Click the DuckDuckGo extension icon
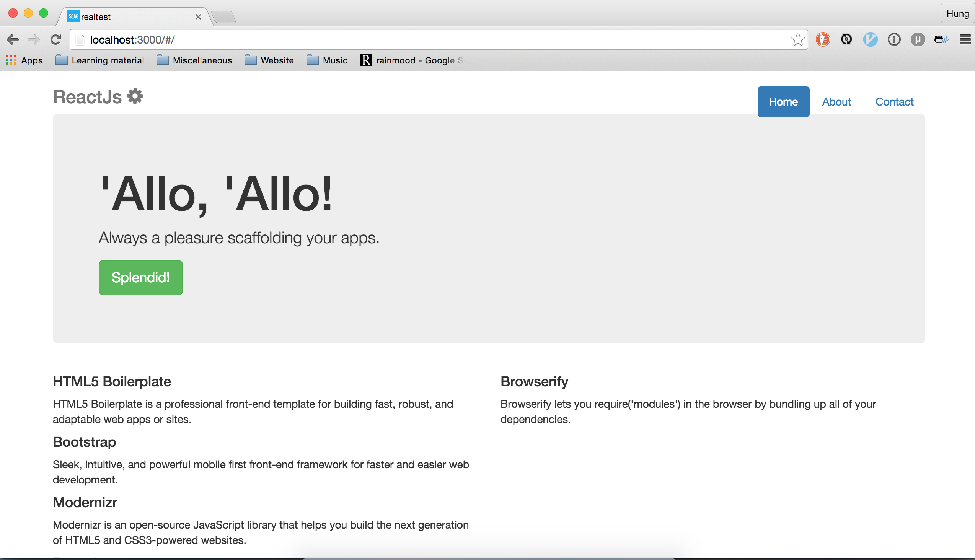The height and width of the screenshot is (560, 975). (x=823, y=40)
